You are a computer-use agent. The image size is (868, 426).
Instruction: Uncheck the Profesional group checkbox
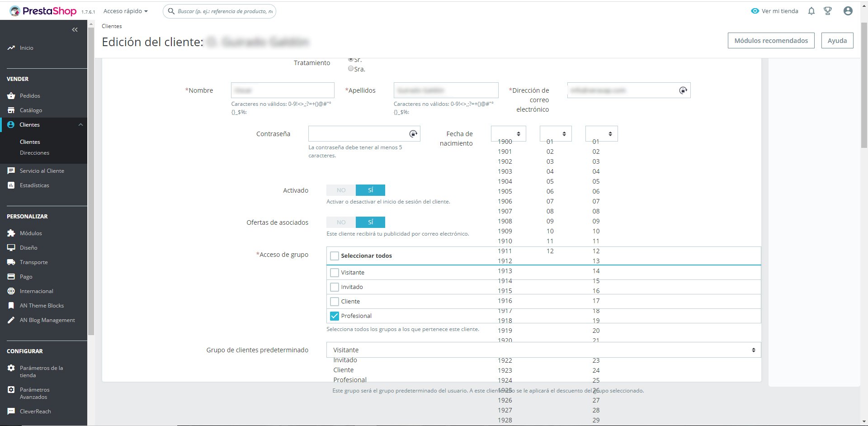(335, 316)
